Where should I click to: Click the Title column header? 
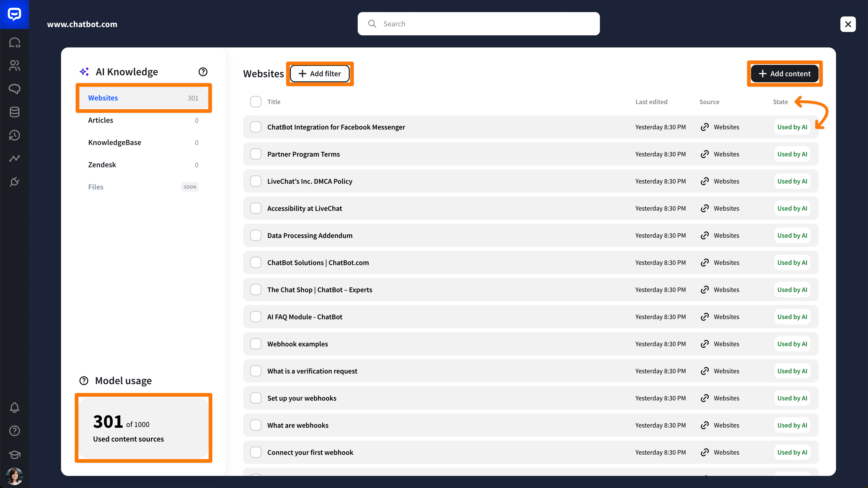pyautogui.click(x=274, y=102)
